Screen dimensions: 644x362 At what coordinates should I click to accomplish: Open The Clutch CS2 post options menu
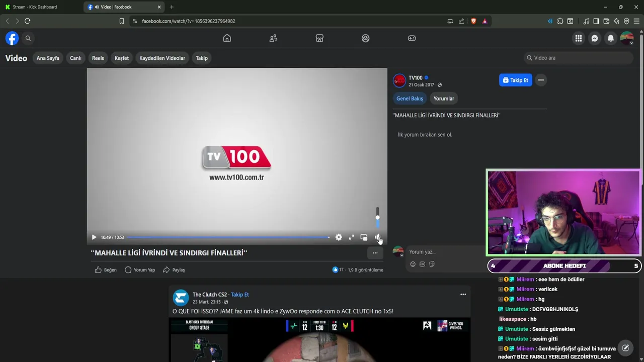pyautogui.click(x=463, y=295)
